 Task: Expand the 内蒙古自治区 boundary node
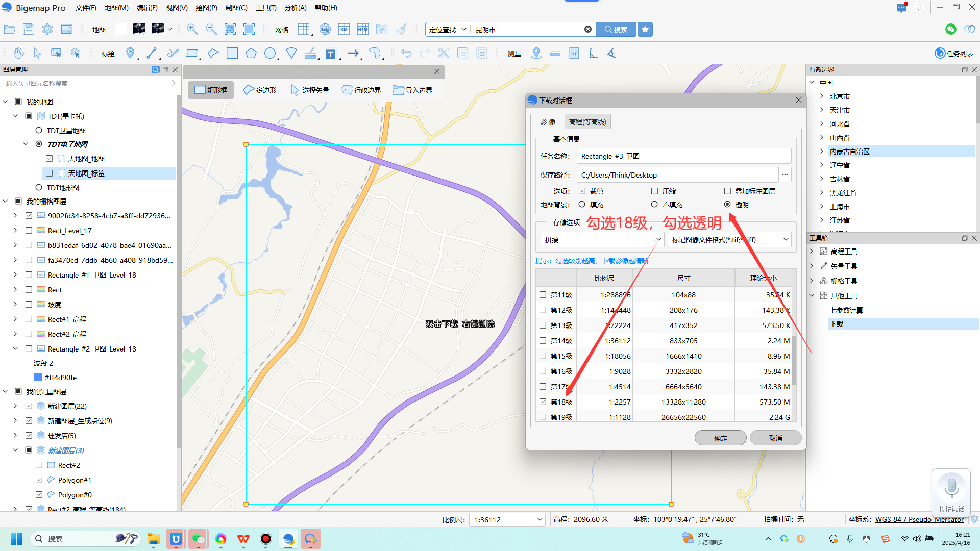822,152
